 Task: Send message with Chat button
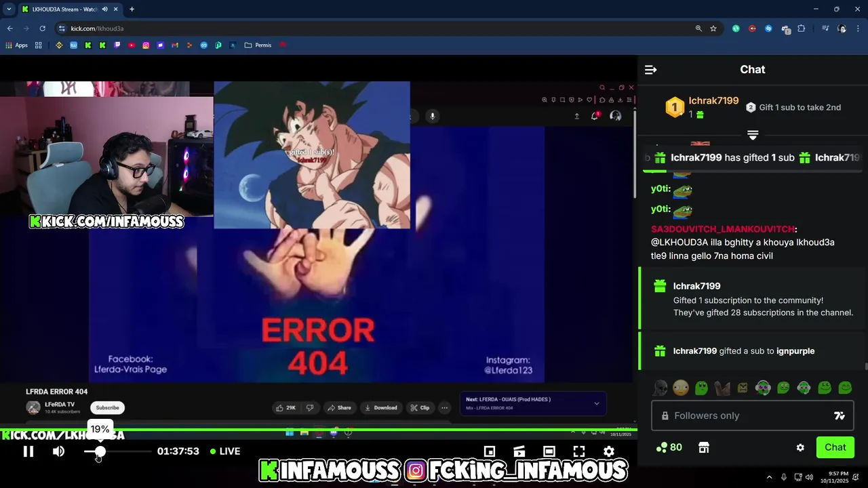pos(835,447)
